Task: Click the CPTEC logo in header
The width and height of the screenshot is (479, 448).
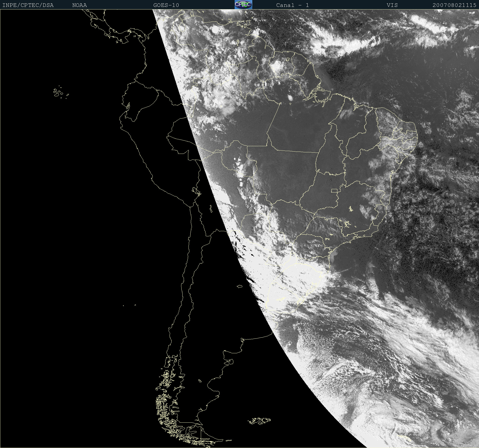Action: (x=243, y=5)
